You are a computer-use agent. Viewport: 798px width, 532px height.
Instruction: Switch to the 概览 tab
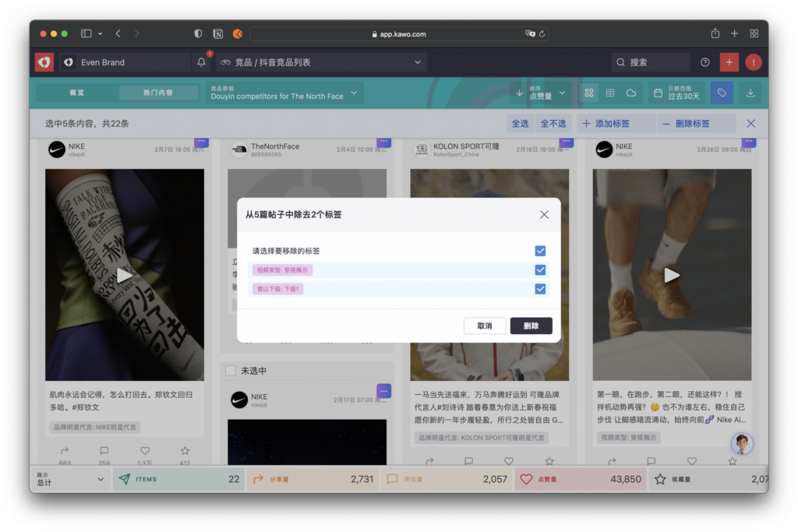[x=76, y=93]
